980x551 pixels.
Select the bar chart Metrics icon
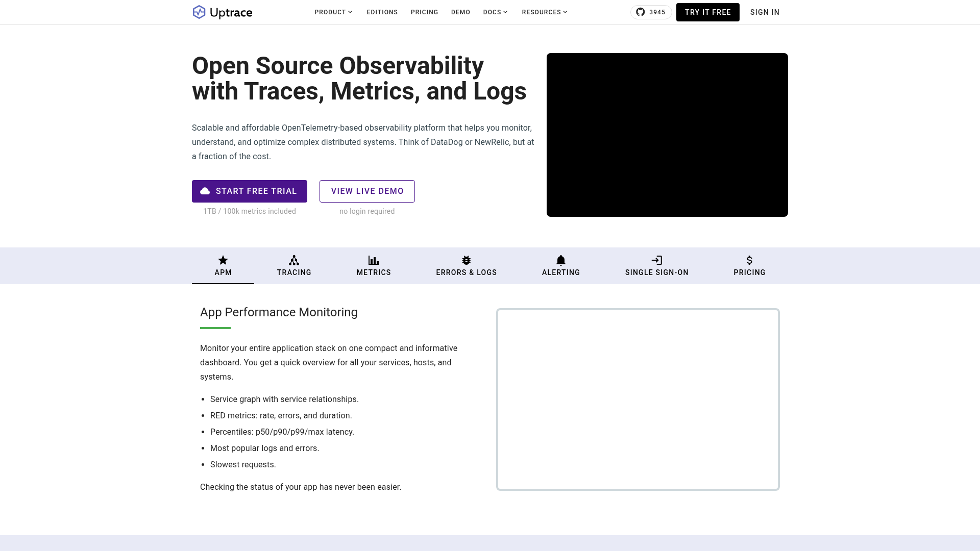[x=374, y=260]
